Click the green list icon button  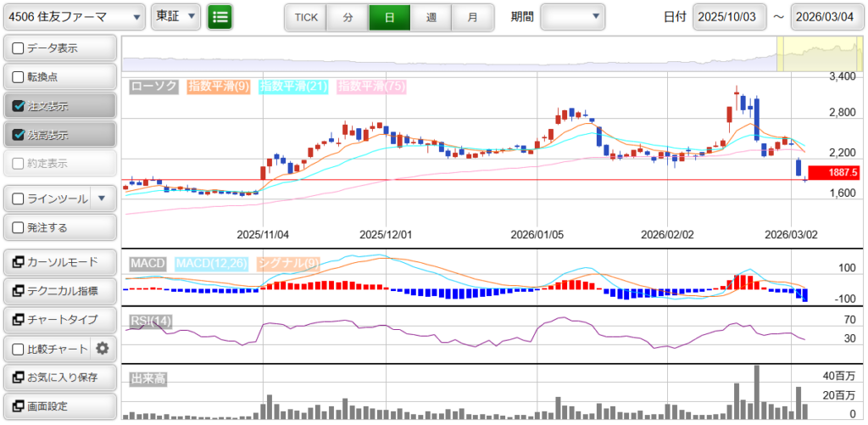[x=220, y=16]
